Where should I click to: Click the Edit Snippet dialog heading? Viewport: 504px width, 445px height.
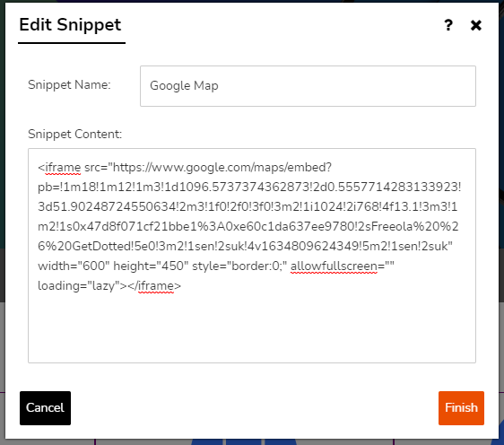pos(70,25)
